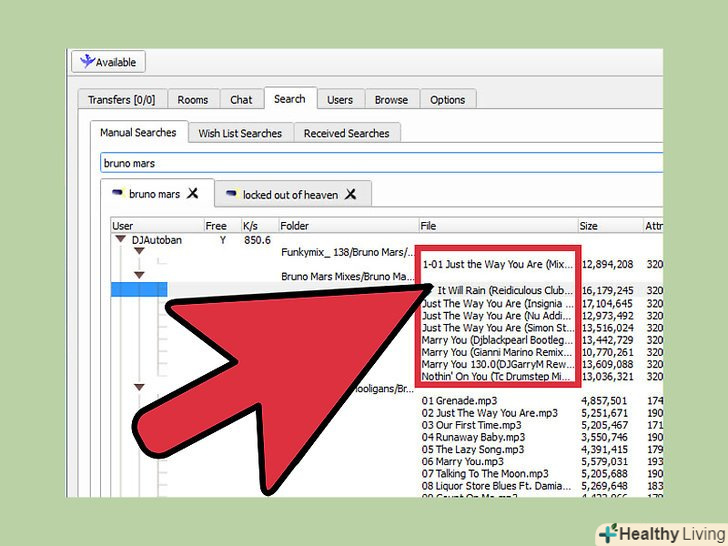Close the locked out of heaven tab
Image resolution: width=728 pixels, height=546 pixels.
[351, 194]
